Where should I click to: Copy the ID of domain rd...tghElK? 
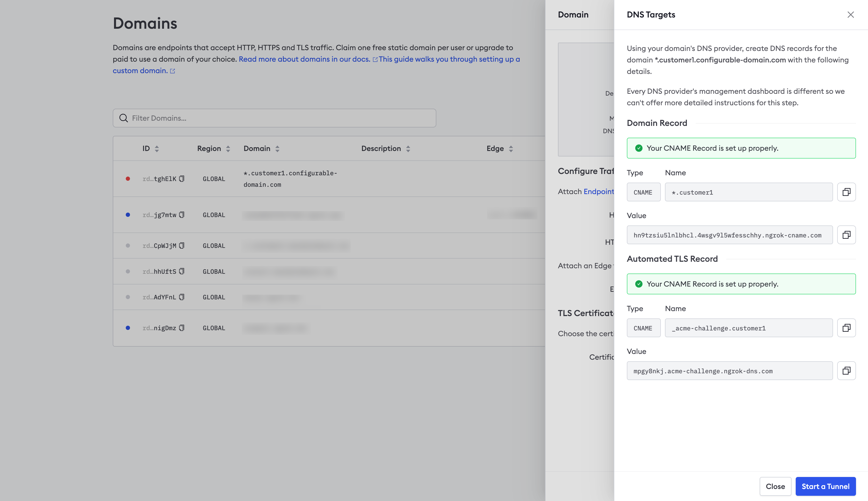182,179
